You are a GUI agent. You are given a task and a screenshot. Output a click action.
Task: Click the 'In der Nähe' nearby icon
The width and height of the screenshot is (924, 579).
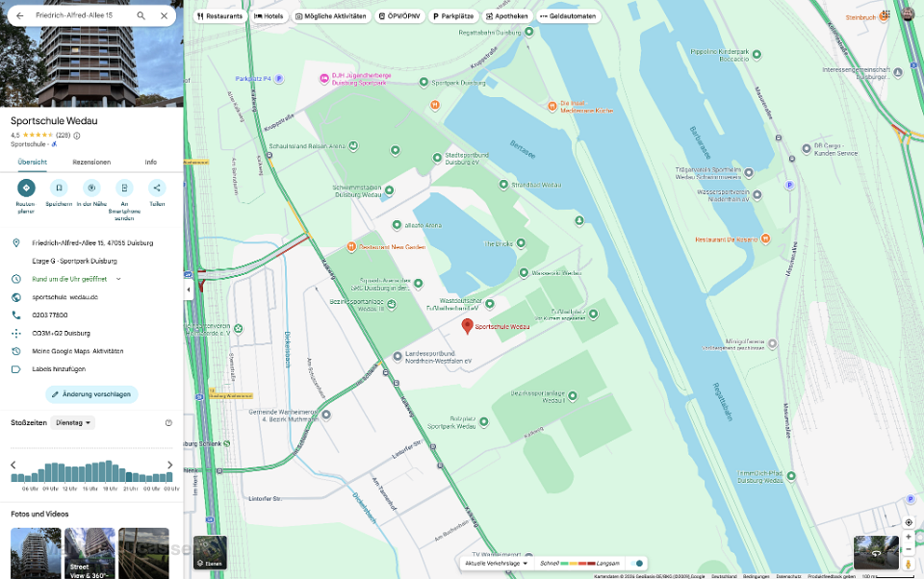tap(91, 189)
